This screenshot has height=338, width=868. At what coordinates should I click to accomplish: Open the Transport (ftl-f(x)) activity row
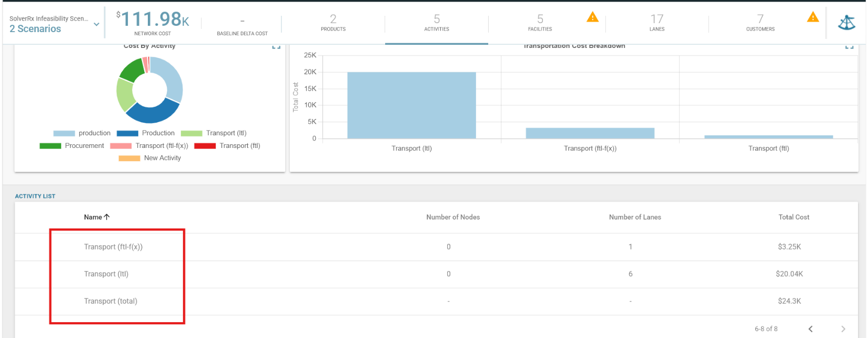(436, 247)
